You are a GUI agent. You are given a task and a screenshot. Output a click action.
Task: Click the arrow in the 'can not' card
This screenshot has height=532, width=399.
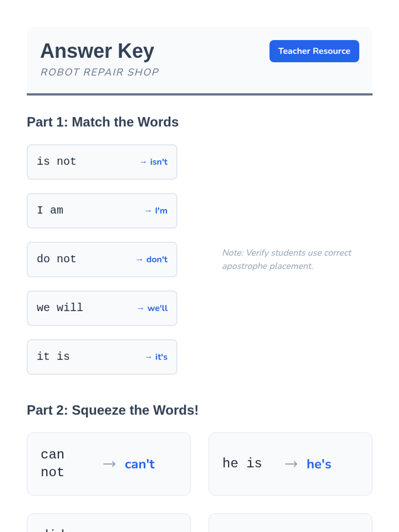point(109,464)
